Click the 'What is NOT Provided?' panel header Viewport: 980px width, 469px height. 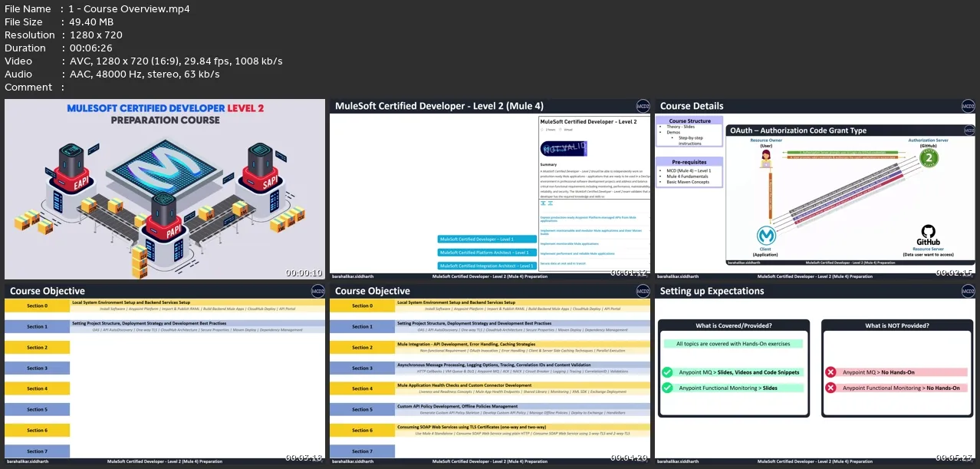897,325
